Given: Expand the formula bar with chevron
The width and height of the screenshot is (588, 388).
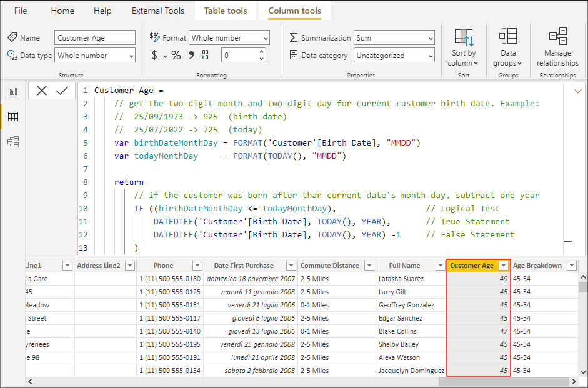Looking at the screenshot, I should coord(578,91).
